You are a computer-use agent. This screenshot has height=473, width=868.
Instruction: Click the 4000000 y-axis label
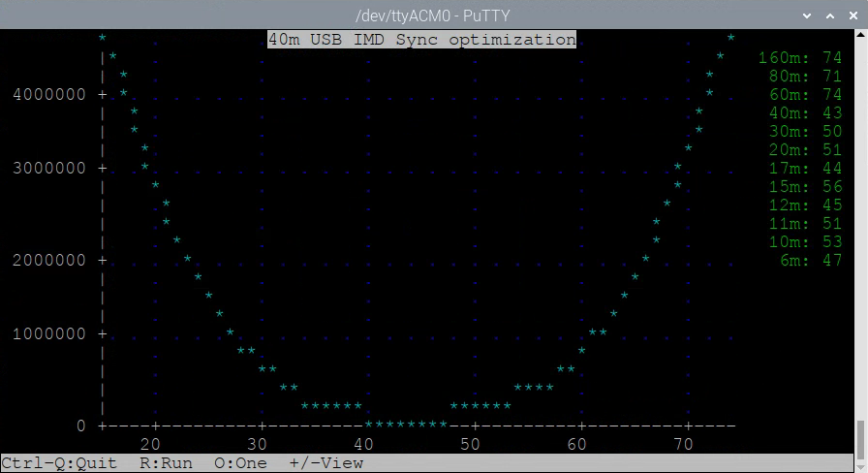48,95
